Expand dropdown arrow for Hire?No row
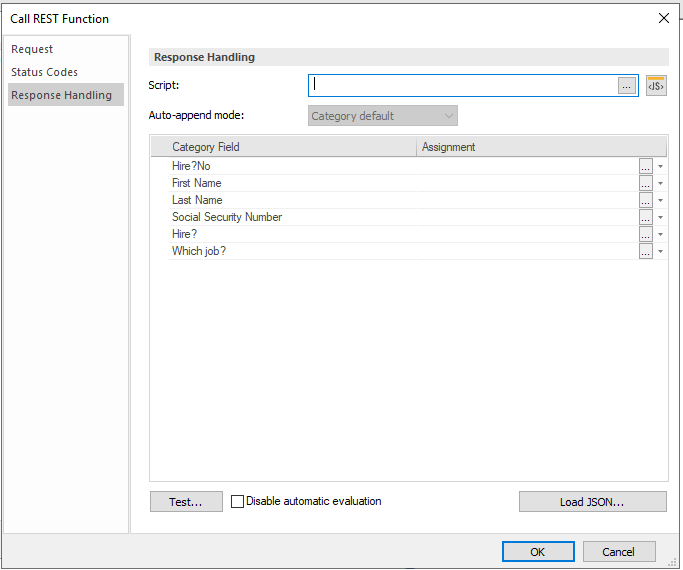 (660, 166)
